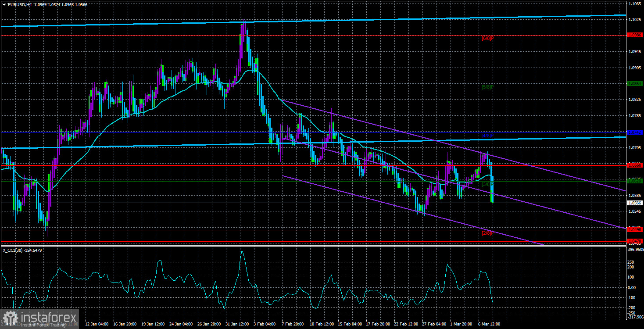This screenshot has height=329, width=644.
Task: Select the [3/8]P Murray level label
Action: point(488,184)
